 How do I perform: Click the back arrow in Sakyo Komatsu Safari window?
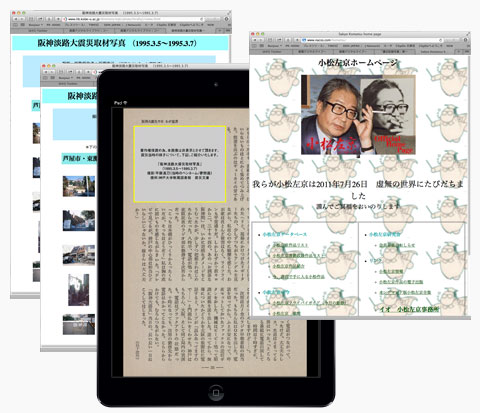pos(255,40)
